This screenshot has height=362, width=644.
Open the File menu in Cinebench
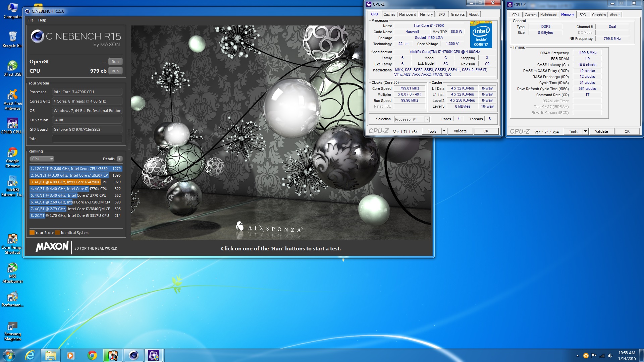(31, 20)
